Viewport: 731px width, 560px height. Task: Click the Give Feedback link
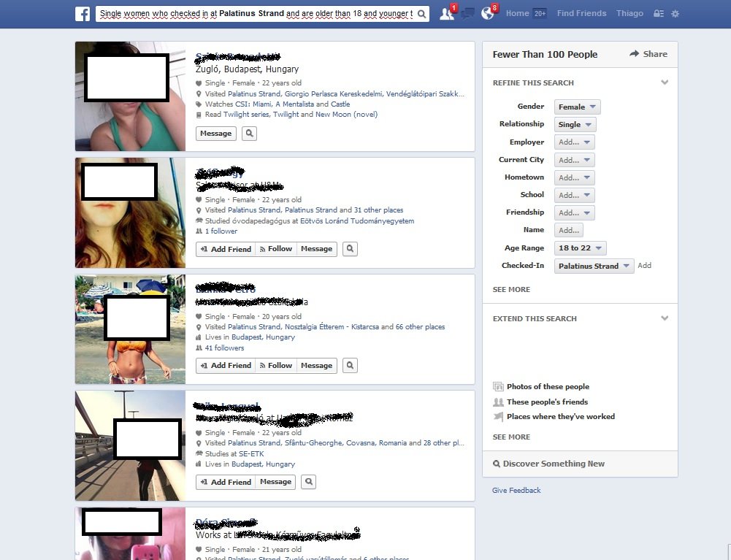coord(516,491)
